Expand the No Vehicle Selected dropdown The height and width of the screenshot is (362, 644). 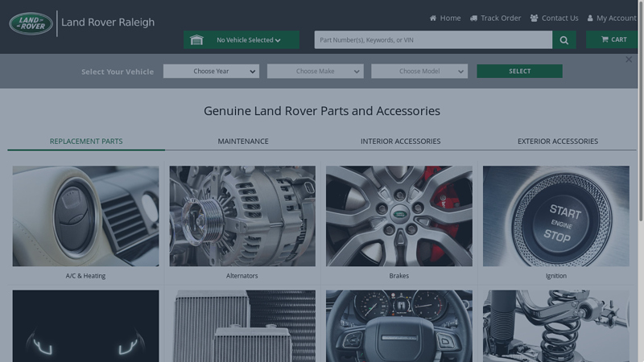click(x=242, y=39)
